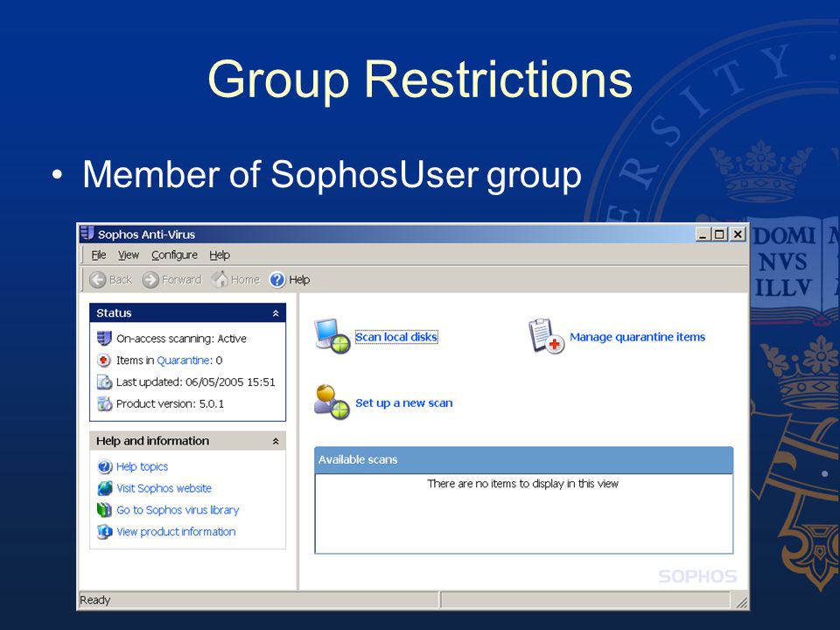Click 'Product version: 5.0.1' text
The image size is (840, 630).
170,403
